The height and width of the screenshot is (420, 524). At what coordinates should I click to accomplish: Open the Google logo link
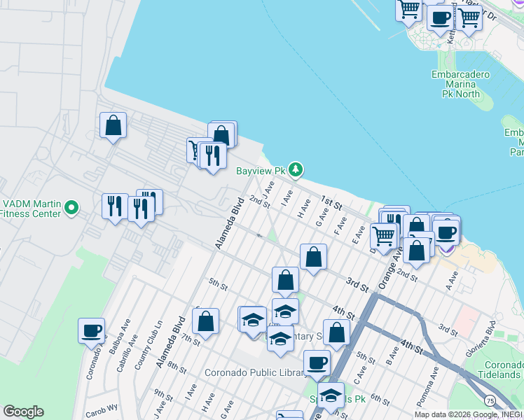(23, 412)
